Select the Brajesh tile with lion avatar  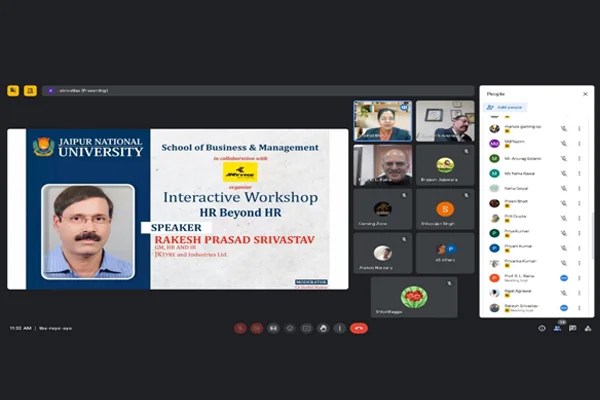click(445, 165)
